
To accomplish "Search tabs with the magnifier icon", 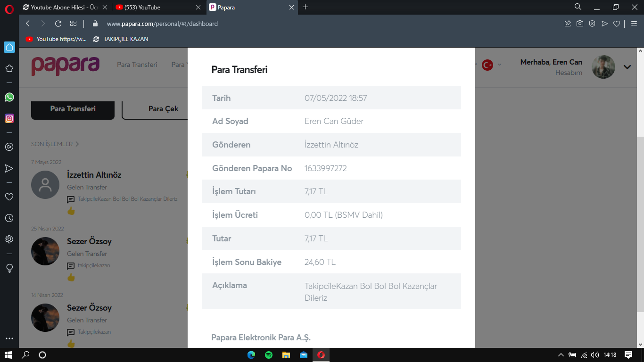I will pyautogui.click(x=578, y=7).
